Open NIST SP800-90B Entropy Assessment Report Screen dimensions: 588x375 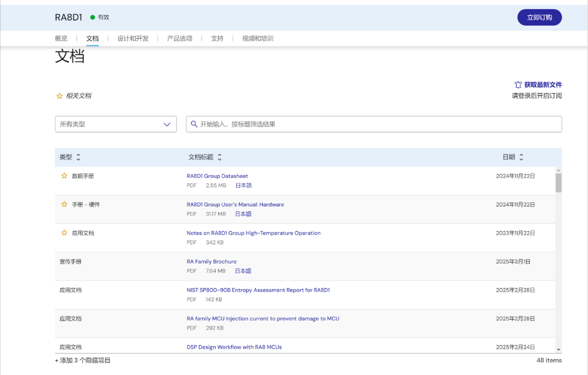coord(258,290)
